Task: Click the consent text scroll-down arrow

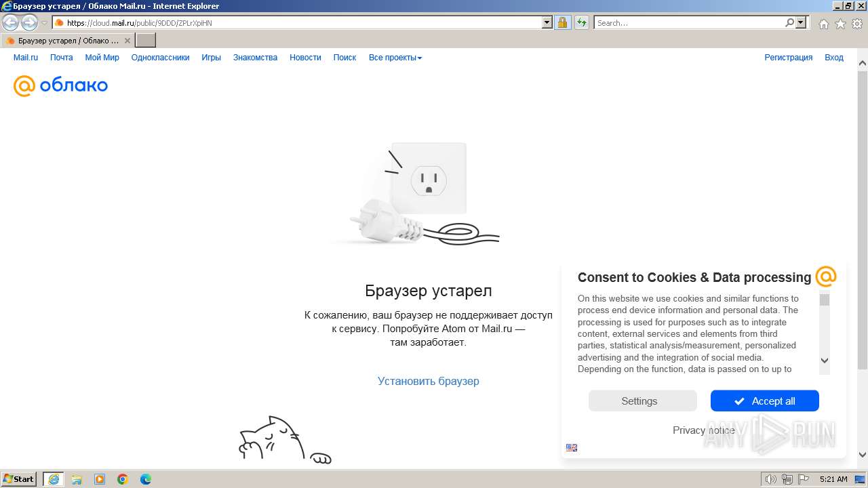Action: pos(825,361)
